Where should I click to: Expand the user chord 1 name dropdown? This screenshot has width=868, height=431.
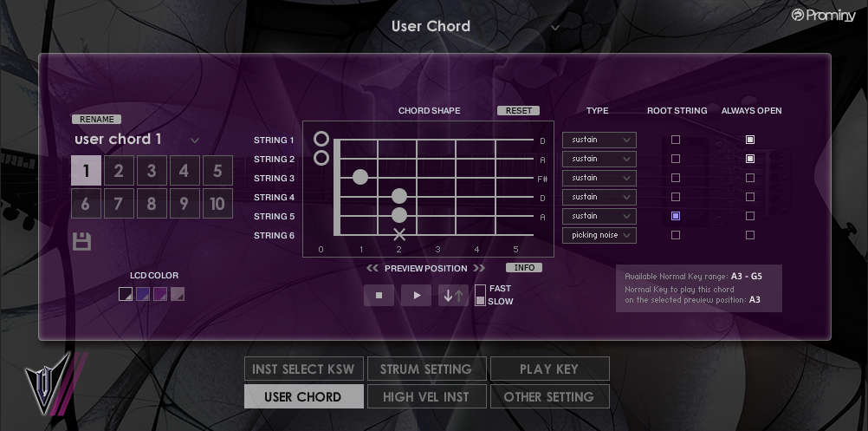194,140
